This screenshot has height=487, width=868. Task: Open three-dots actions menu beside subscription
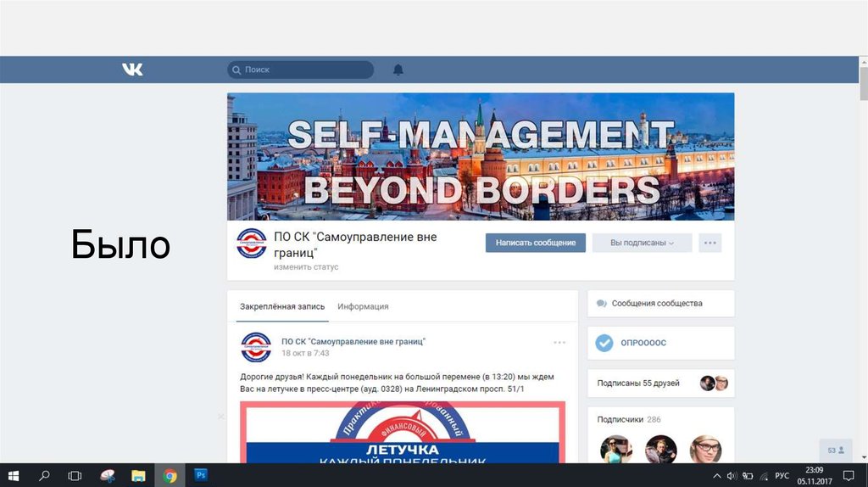[x=710, y=243]
